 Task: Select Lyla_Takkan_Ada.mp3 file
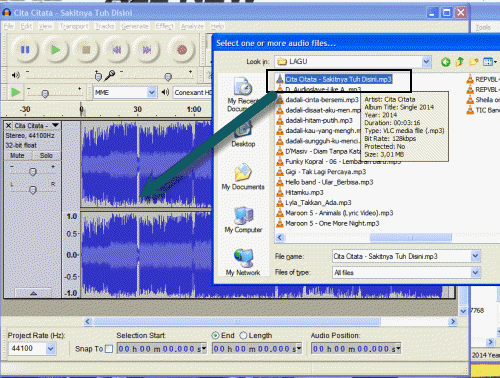click(318, 203)
